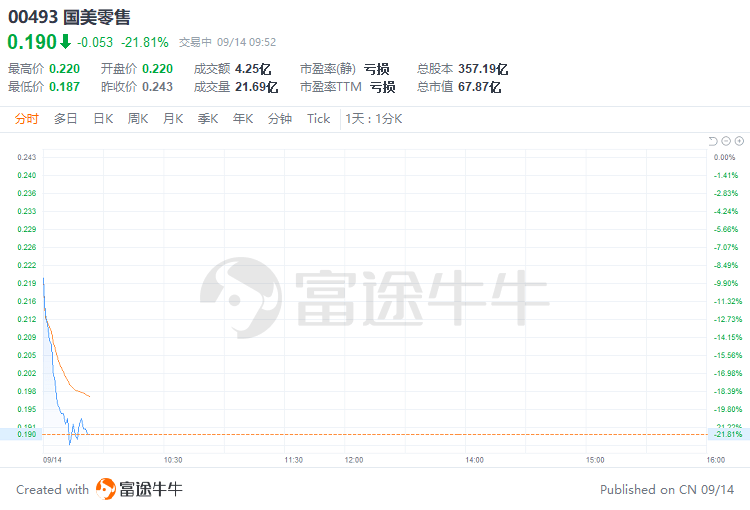Click the 16:00 time axis label
Viewport: 750px width, 510px height.
[716, 460]
